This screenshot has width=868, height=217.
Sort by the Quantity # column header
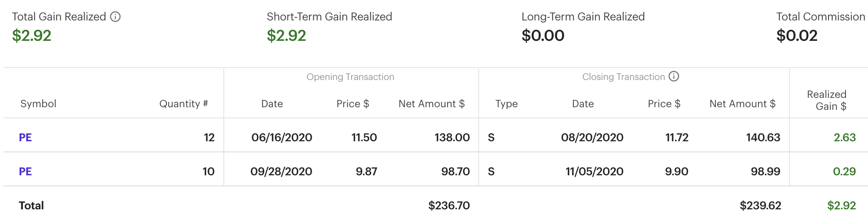coord(183,104)
